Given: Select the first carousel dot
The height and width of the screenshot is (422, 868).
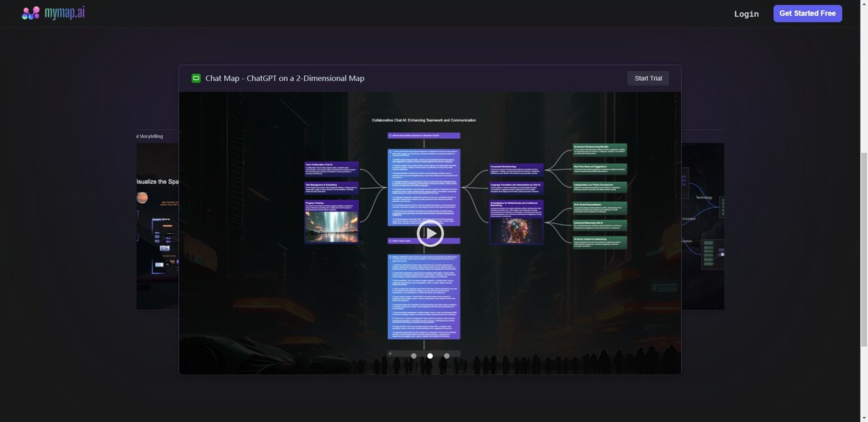Looking at the screenshot, I should click(x=413, y=356).
